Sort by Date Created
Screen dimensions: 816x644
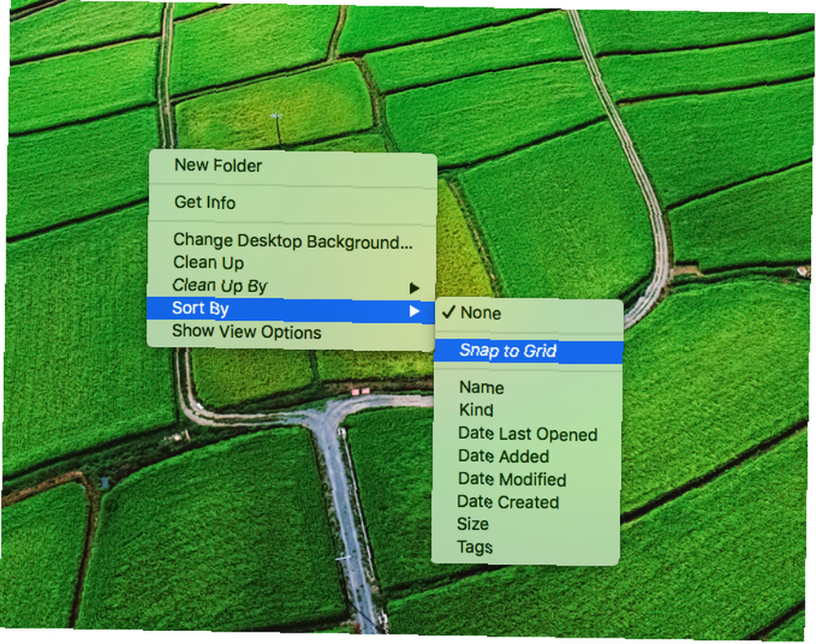[526, 502]
